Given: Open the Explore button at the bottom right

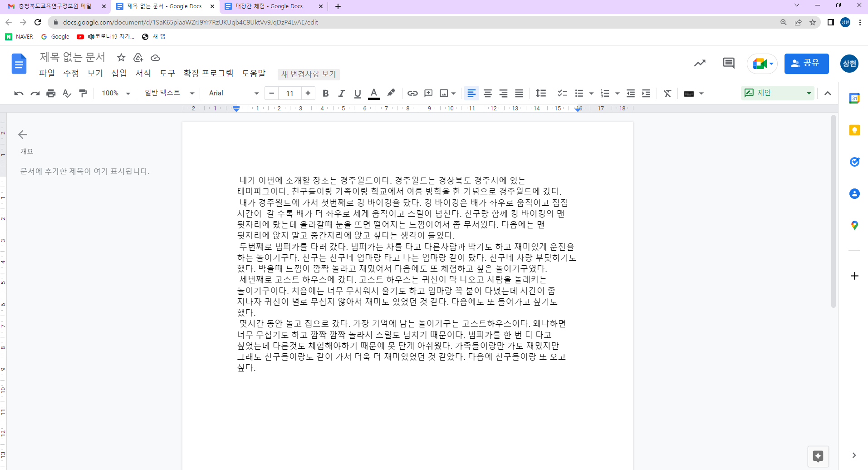Looking at the screenshot, I should pos(818,456).
